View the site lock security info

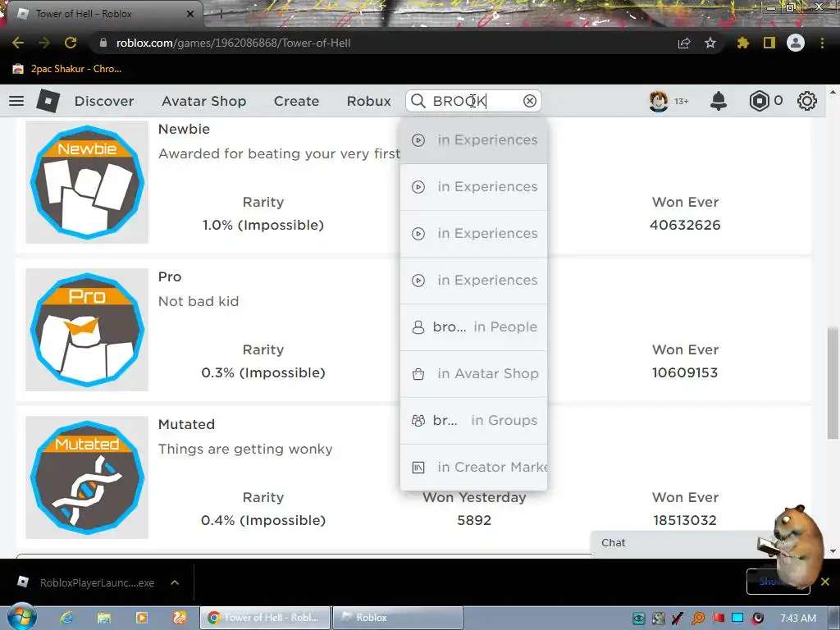click(x=103, y=43)
